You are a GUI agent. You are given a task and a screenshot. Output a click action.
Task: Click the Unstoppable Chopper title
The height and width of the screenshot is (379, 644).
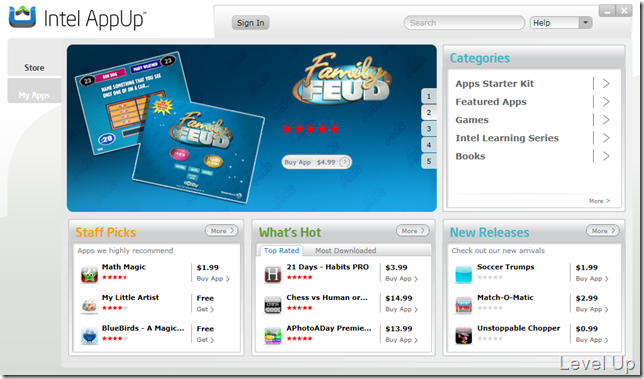518,328
